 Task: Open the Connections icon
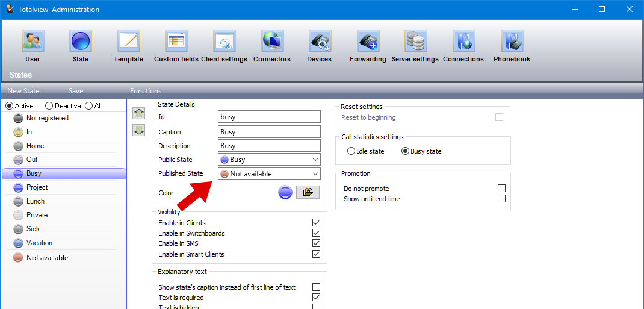click(x=463, y=41)
